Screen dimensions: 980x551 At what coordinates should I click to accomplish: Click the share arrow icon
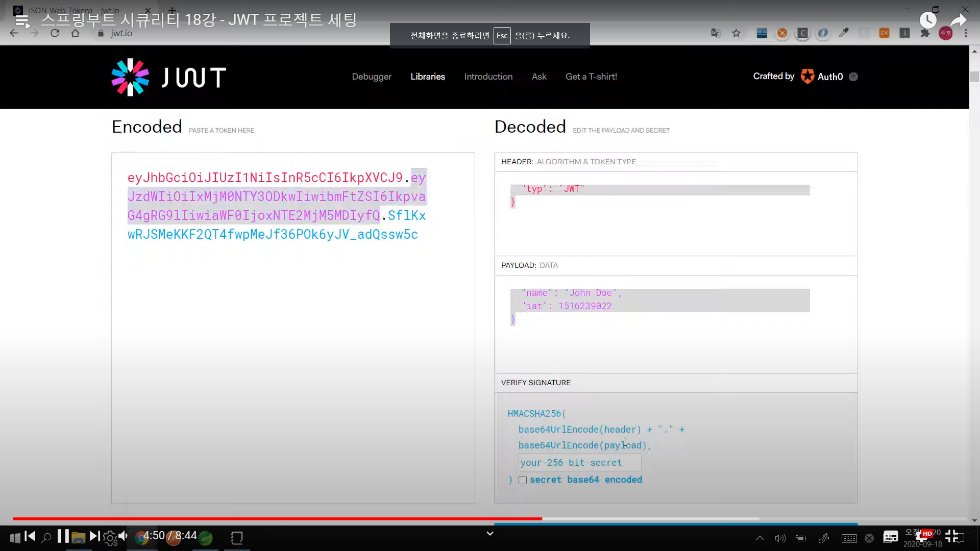pos(958,20)
